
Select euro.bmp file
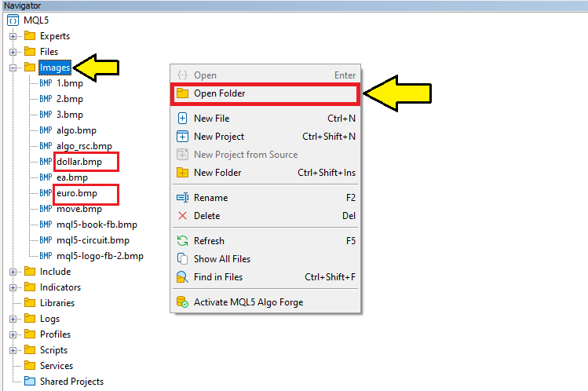77,193
